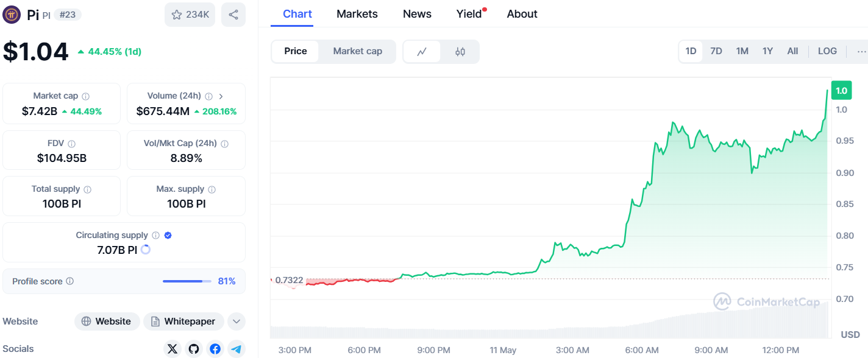Open Pi's X (Twitter) social link
The height and width of the screenshot is (358, 868).
pos(173,349)
